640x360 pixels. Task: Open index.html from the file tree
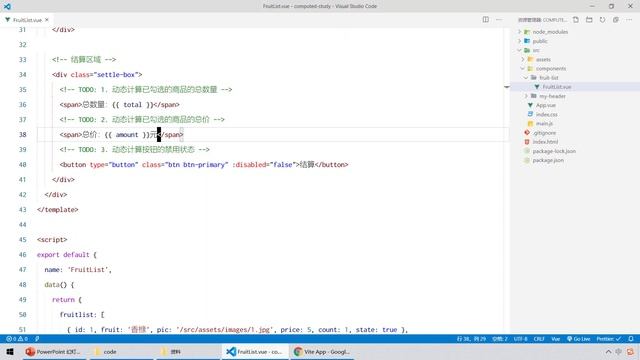(x=545, y=142)
